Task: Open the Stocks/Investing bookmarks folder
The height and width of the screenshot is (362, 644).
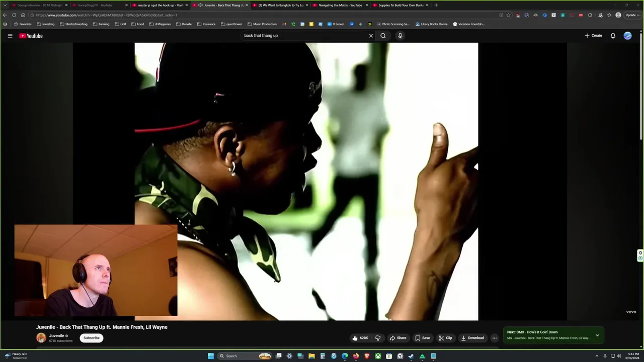Action: pos(73,24)
